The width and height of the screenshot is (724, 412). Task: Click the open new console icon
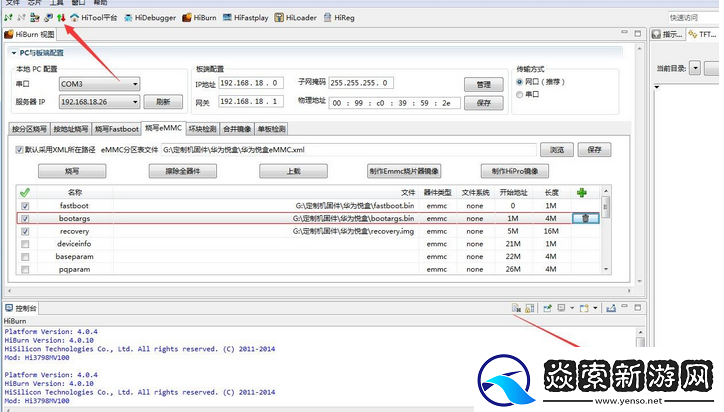pos(584,308)
